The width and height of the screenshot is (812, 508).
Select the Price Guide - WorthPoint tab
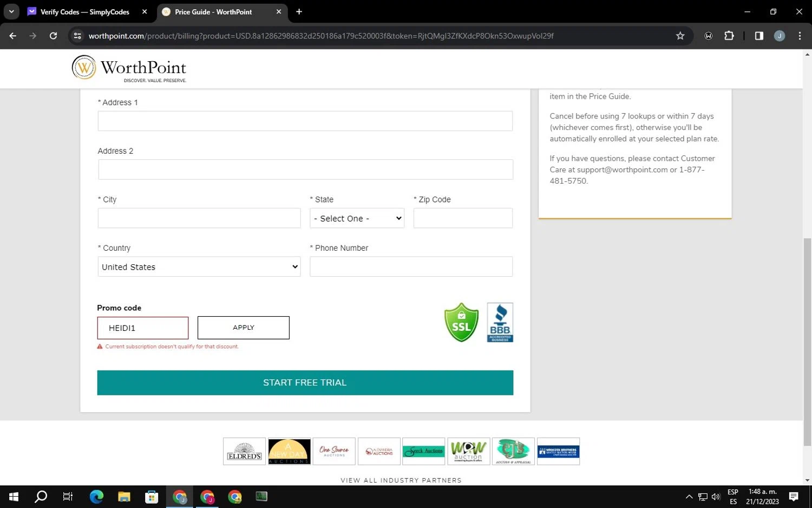pyautogui.click(x=213, y=11)
